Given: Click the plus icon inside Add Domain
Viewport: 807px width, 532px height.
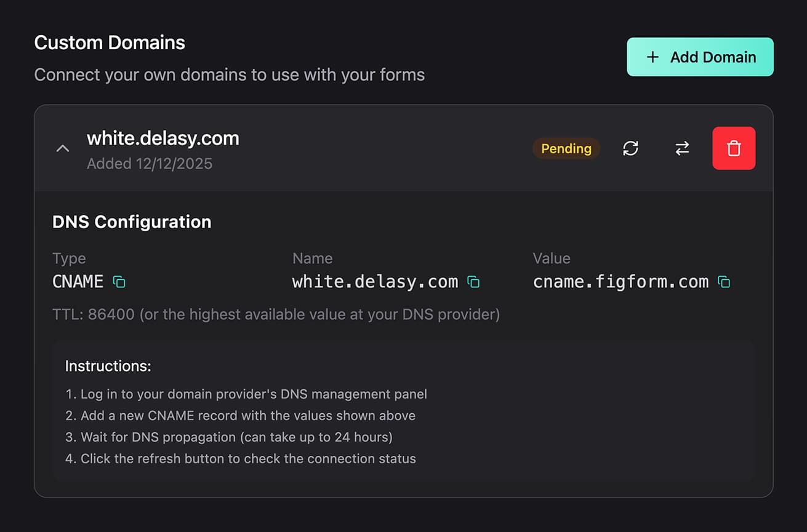Looking at the screenshot, I should (652, 57).
